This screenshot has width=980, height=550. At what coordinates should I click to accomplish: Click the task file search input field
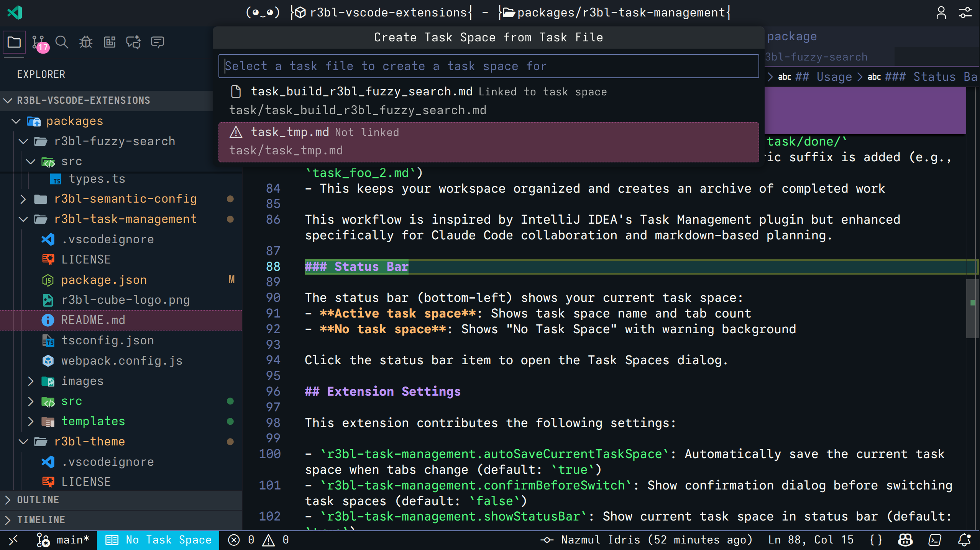(x=489, y=66)
